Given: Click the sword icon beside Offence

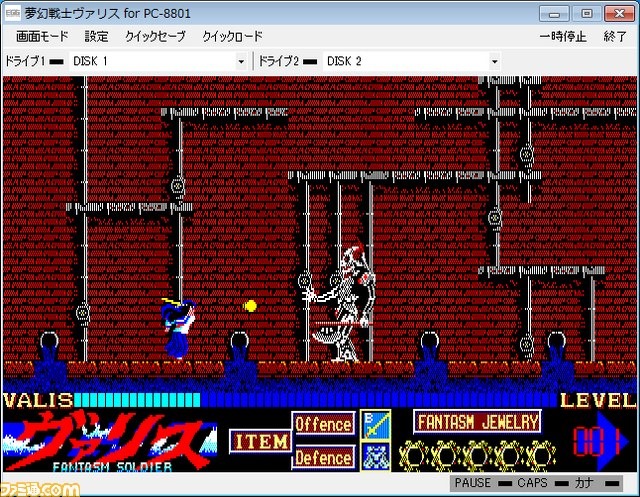Looking at the screenshot, I should coord(373,424).
